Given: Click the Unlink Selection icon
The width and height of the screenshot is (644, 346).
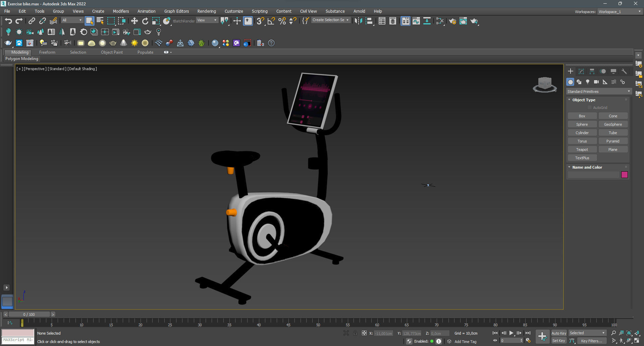Looking at the screenshot, I should 42,21.
